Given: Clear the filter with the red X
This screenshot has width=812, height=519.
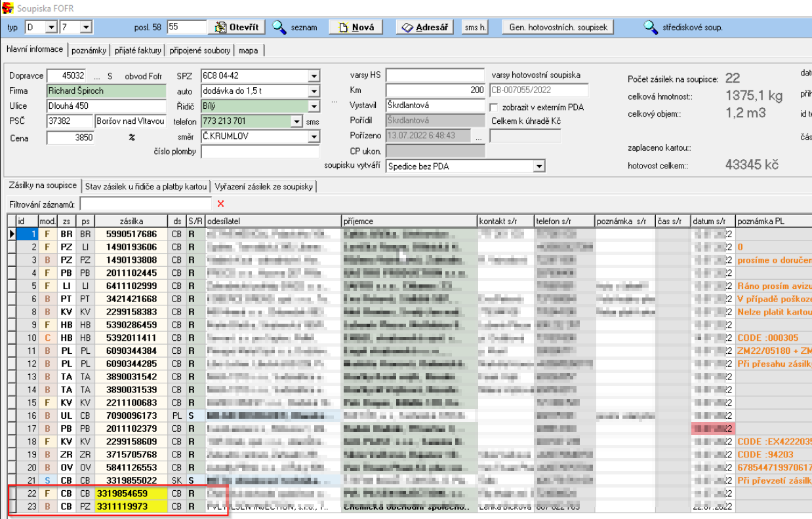Looking at the screenshot, I should pyautogui.click(x=220, y=204).
